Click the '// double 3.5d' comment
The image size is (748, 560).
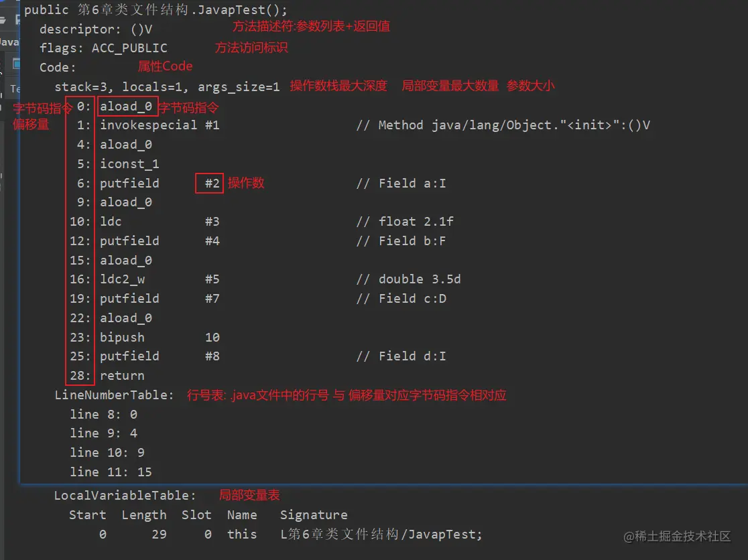pyautogui.click(x=409, y=279)
